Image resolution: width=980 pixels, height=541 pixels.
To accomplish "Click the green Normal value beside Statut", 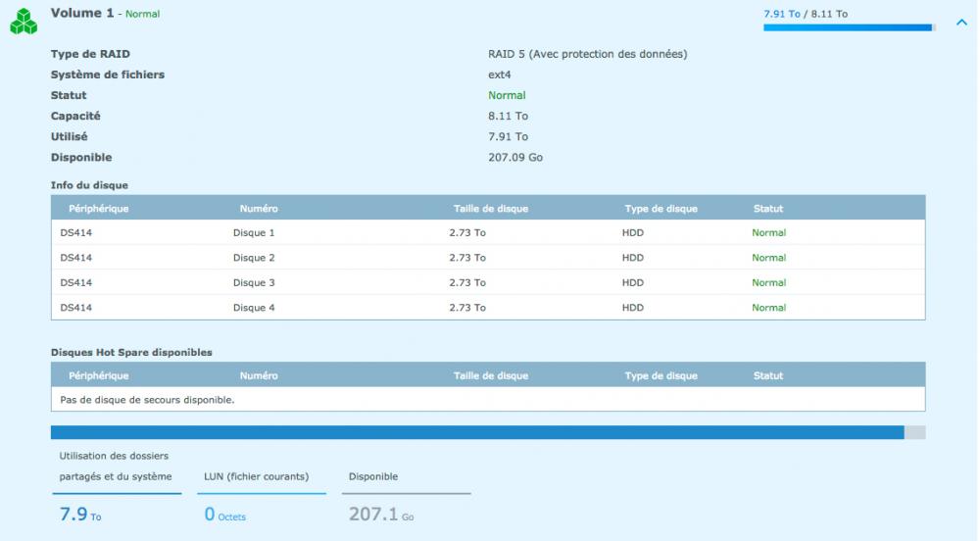I will (507, 96).
